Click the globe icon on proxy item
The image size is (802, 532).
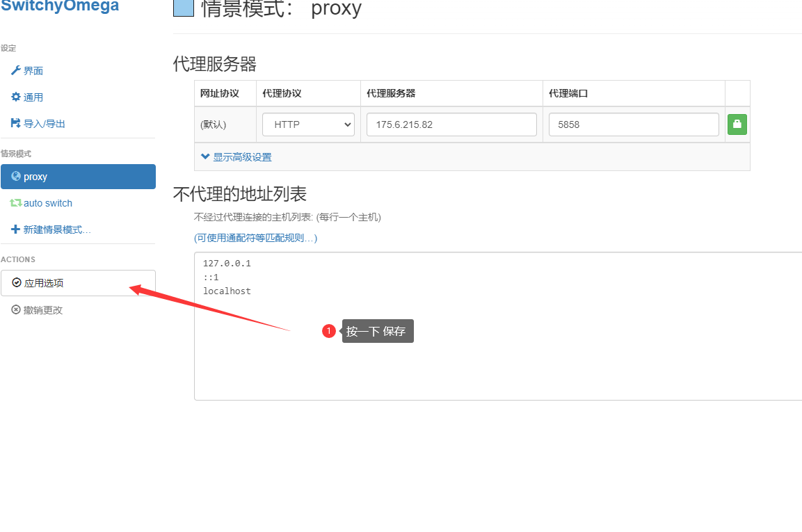16,176
